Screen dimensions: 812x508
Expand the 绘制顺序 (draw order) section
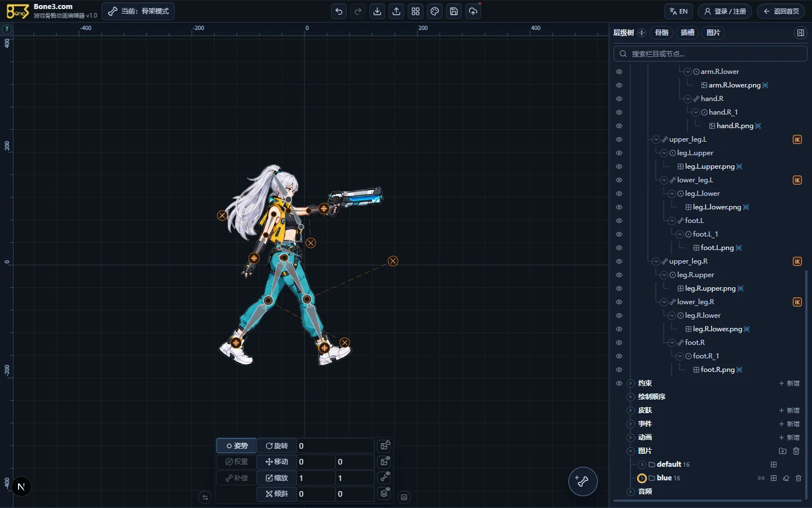tap(631, 397)
